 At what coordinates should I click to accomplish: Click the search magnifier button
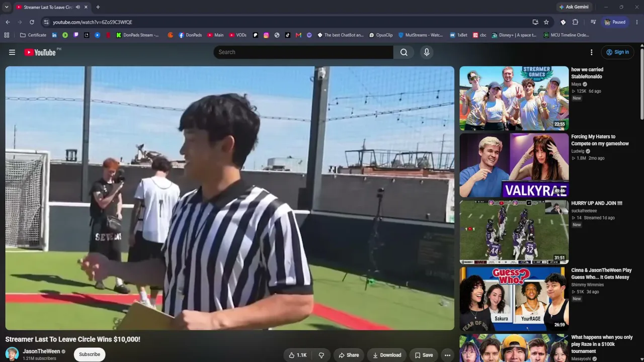click(404, 52)
